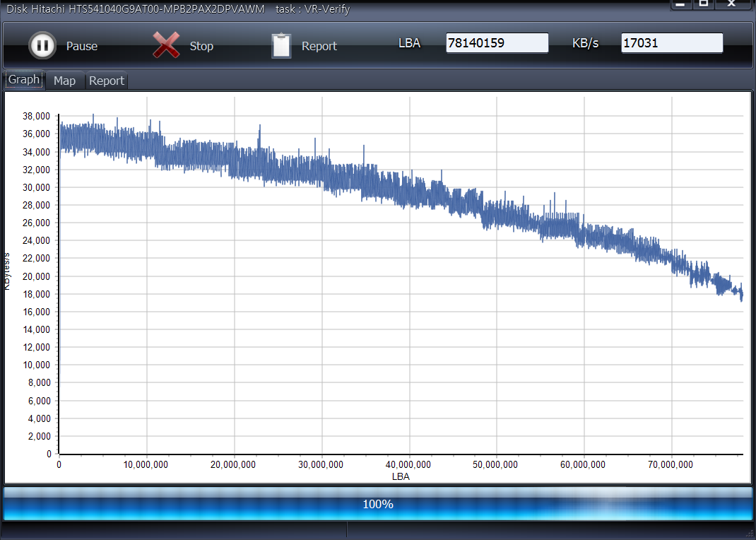Click the disk name in title bar
Screen dimensions: 756x540
click(x=136, y=9)
